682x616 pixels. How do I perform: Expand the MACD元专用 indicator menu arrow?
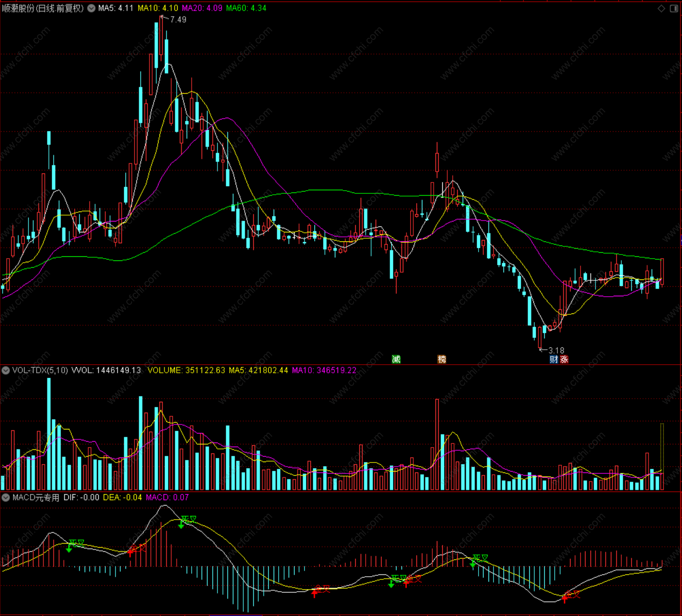coord(6,497)
